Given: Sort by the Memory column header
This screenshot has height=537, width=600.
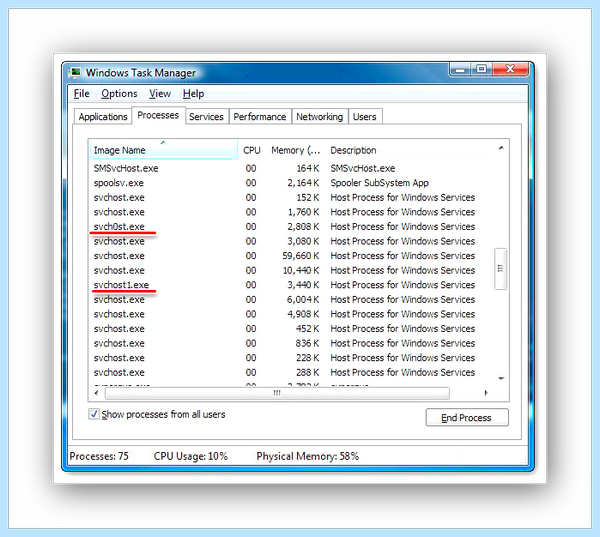Looking at the screenshot, I should pyautogui.click(x=295, y=150).
